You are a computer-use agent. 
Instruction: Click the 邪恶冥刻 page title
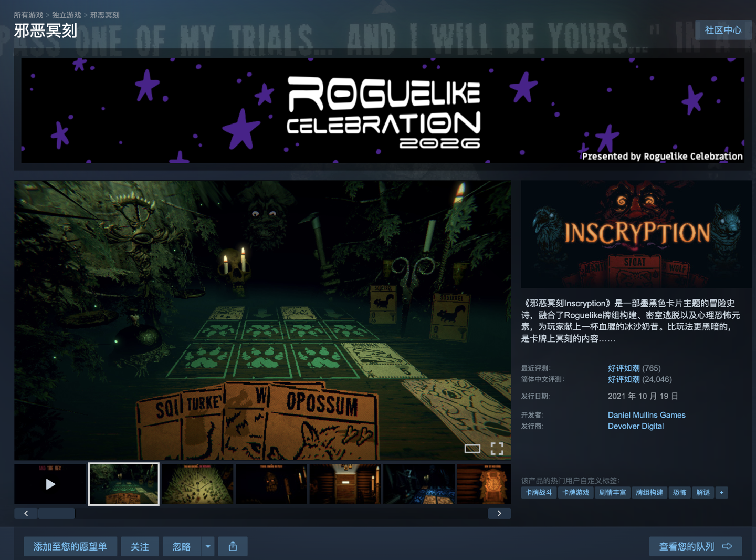click(46, 30)
